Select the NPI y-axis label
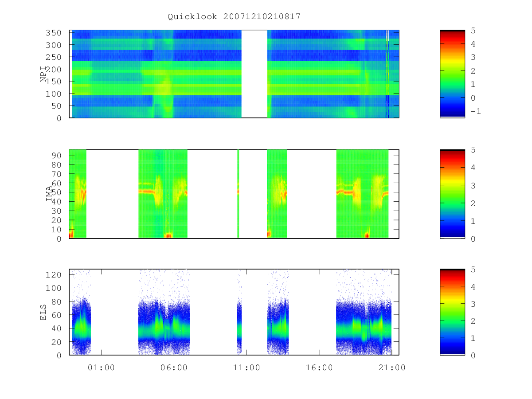532x399 pixels. (43, 74)
